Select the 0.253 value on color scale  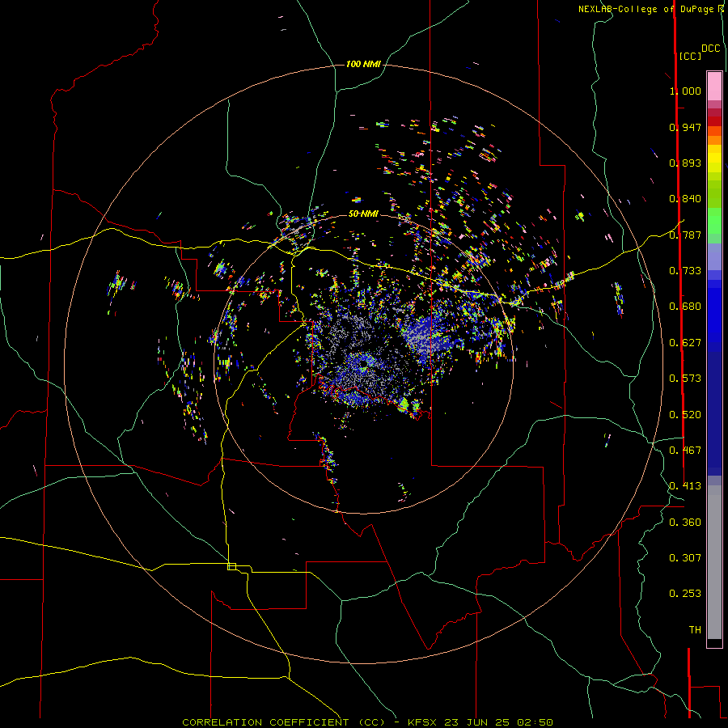[x=685, y=594]
